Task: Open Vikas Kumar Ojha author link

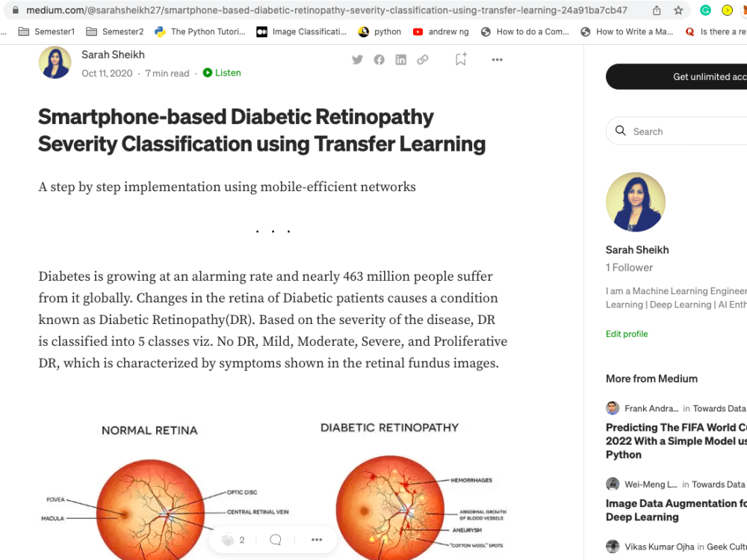Action: [660, 547]
